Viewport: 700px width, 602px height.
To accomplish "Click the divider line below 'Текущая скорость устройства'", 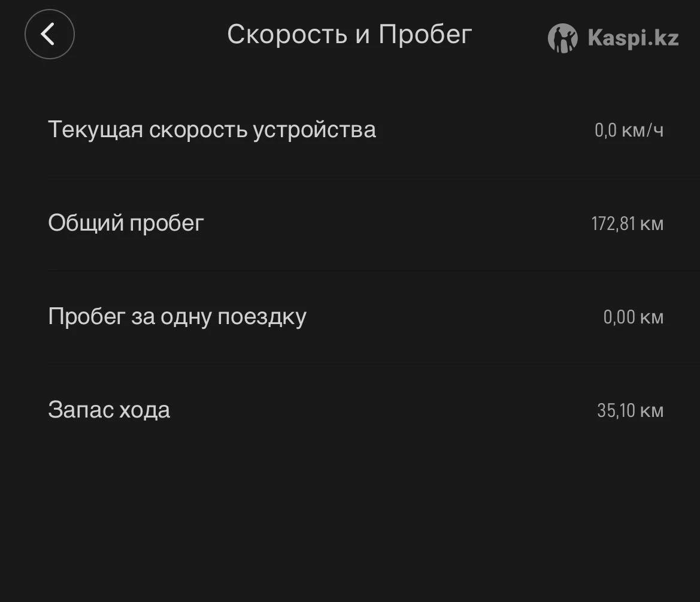I will [359, 177].
